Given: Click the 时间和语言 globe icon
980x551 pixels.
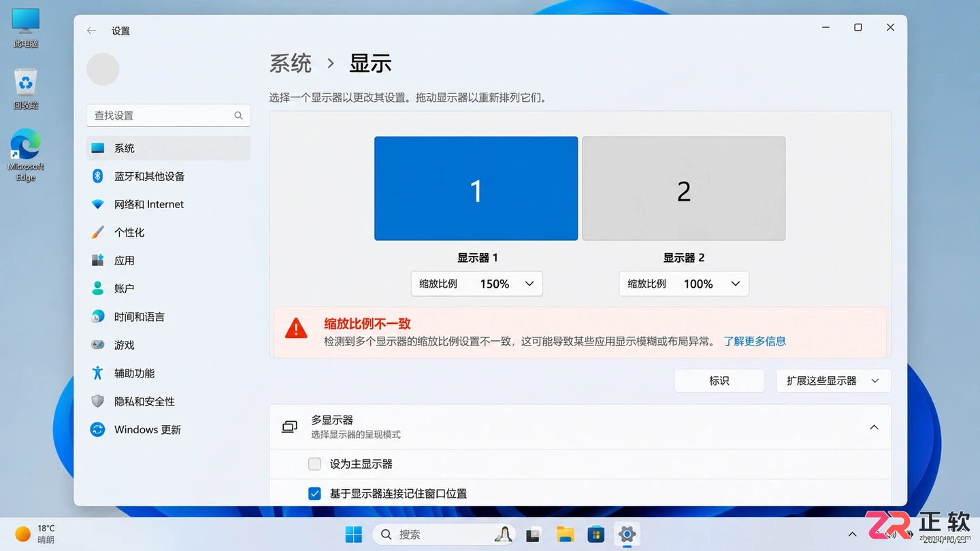Looking at the screenshot, I should [97, 317].
